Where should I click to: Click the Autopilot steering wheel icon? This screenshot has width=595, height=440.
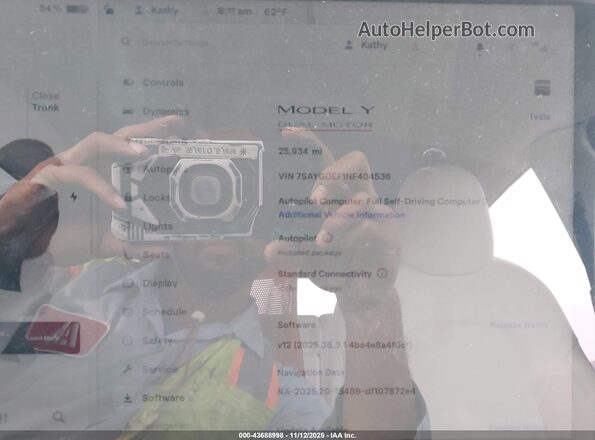click(x=128, y=168)
